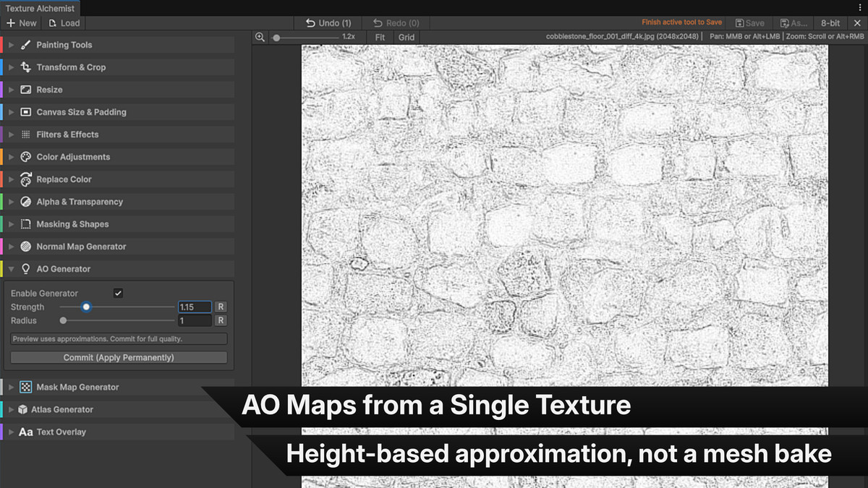Click the Canvas Size & Padding icon

click(x=26, y=112)
